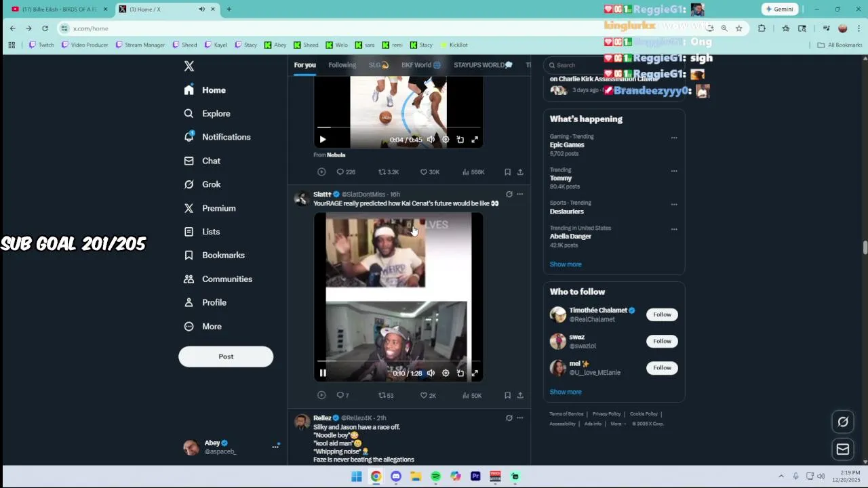
Task: Open Spotify from the Windows taskbar
Action: tap(435, 476)
